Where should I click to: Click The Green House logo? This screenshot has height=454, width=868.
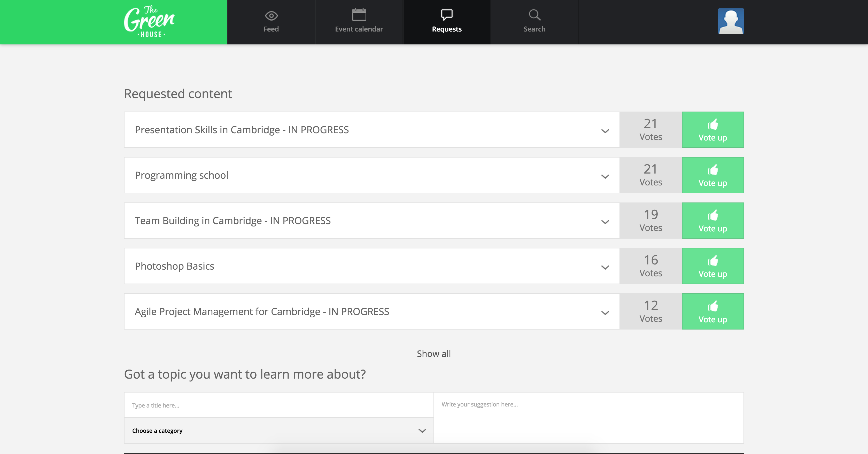pos(149,22)
